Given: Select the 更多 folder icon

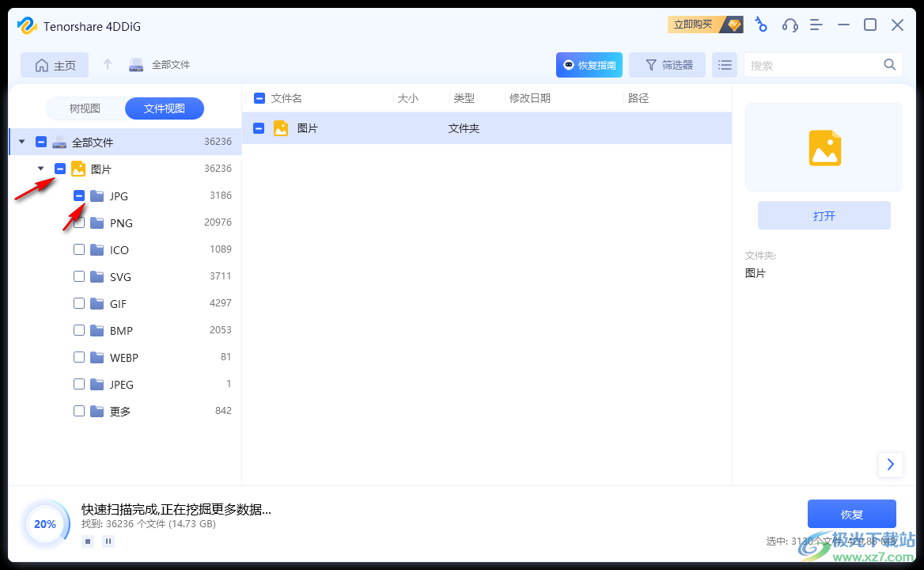Looking at the screenshot, I should point(97,411).
